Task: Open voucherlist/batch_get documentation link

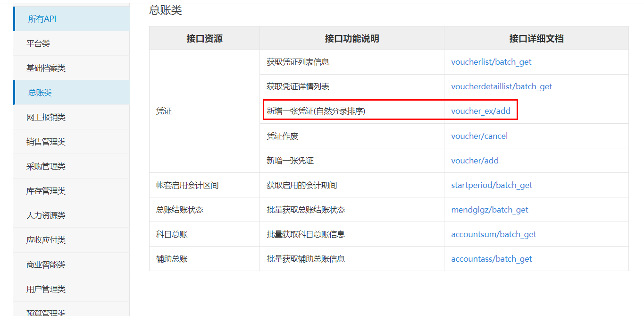Action: click(491, 62)
